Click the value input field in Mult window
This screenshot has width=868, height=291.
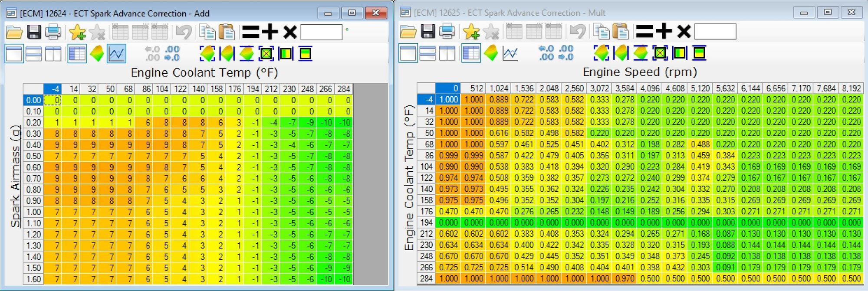click(715, 32)
